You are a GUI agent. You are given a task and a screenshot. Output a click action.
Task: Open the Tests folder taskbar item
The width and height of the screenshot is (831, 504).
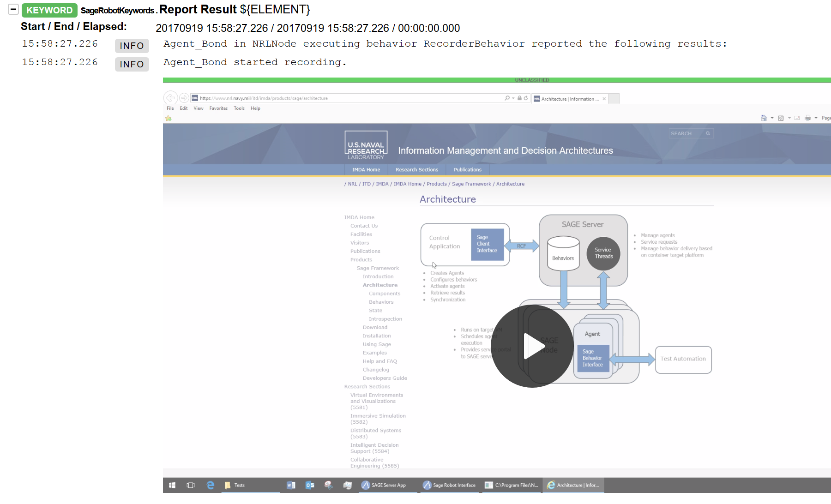[250, 485]
